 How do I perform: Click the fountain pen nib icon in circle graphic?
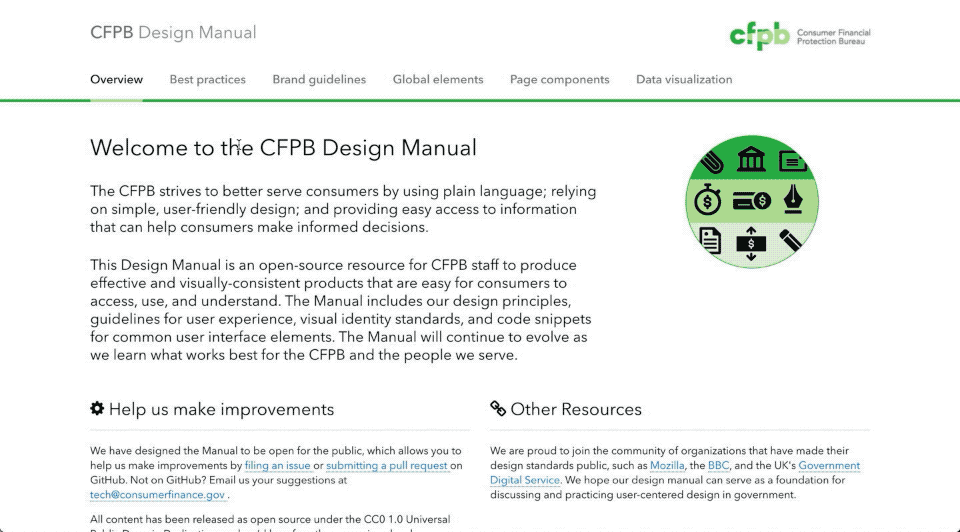[x=793, y=199]
